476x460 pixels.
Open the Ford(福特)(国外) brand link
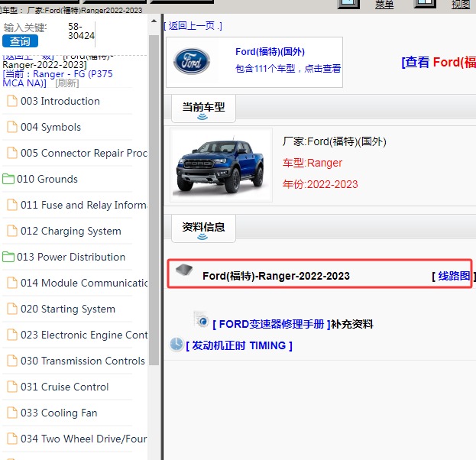click(x=270, y=52)
